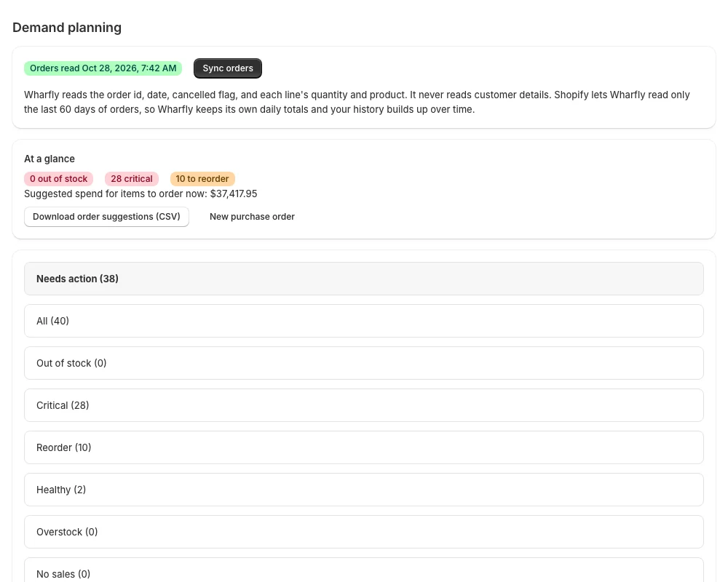The height and width of the screenshot is (582, 728).
Task: Click the Demand planning heading
Action: click(x=67, y=28)
